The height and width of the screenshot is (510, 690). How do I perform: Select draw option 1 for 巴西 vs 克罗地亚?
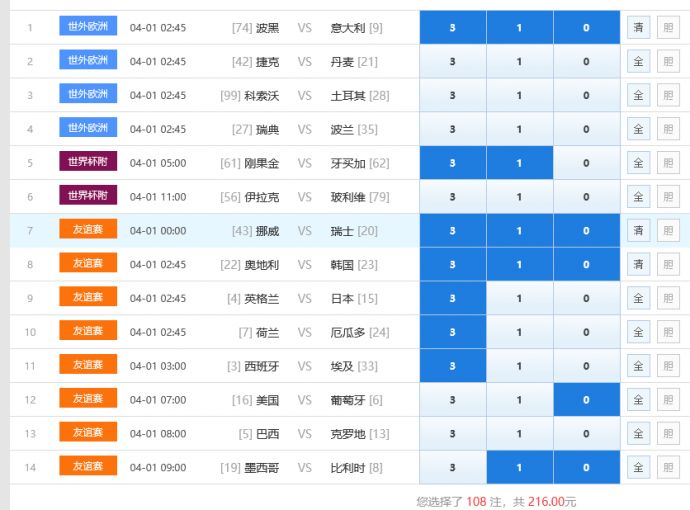519,434
